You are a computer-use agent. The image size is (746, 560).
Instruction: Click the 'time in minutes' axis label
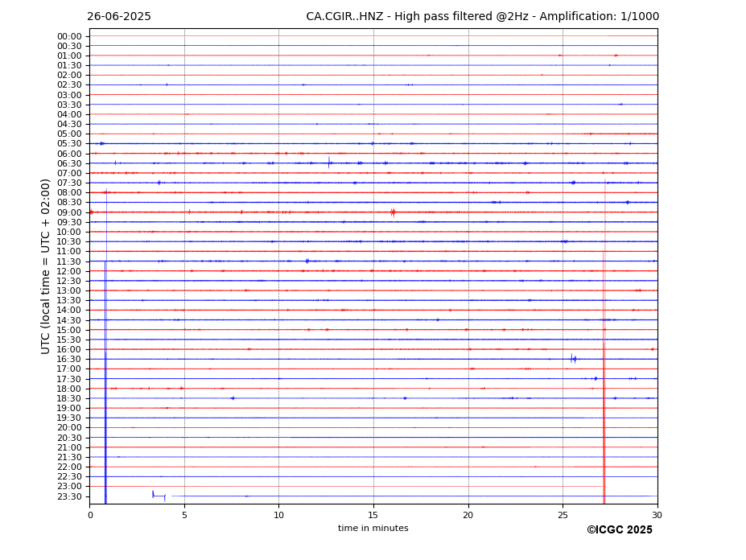[373, 528]
